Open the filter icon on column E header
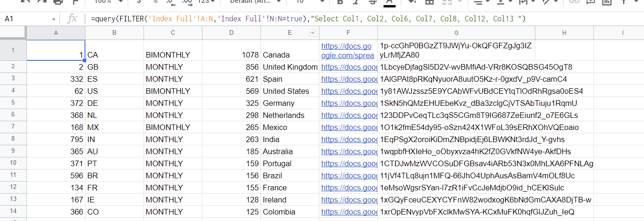Image resolution: width=644 pixels, height=221 pixels. 312,33
